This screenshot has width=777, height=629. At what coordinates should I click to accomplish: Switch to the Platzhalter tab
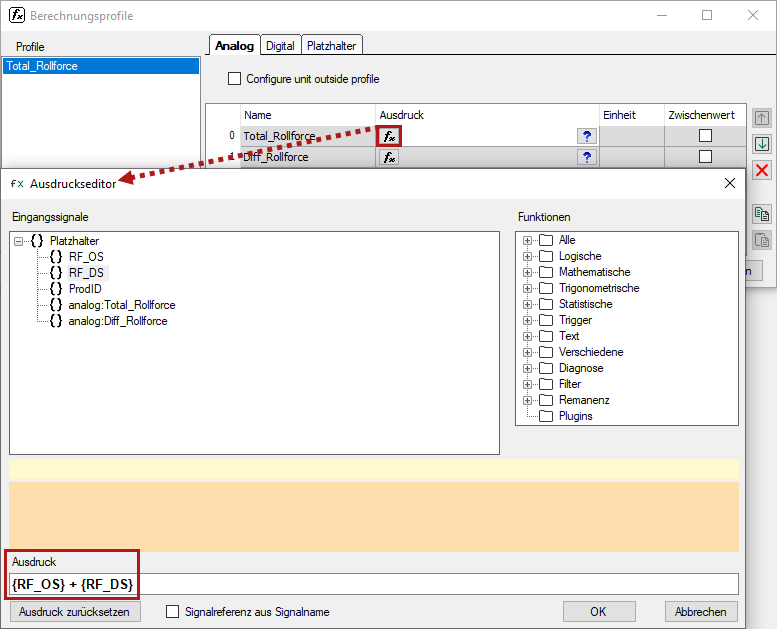pos(332,46)
